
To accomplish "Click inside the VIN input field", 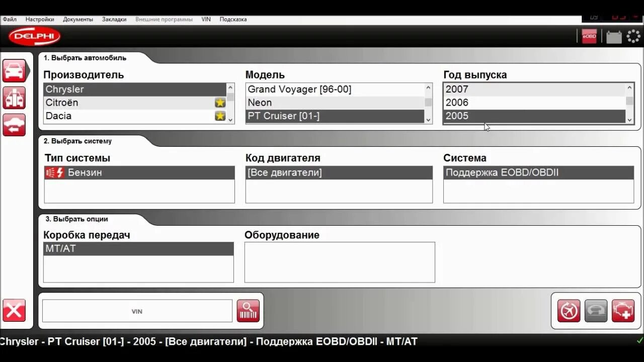I will coord(136,310).
